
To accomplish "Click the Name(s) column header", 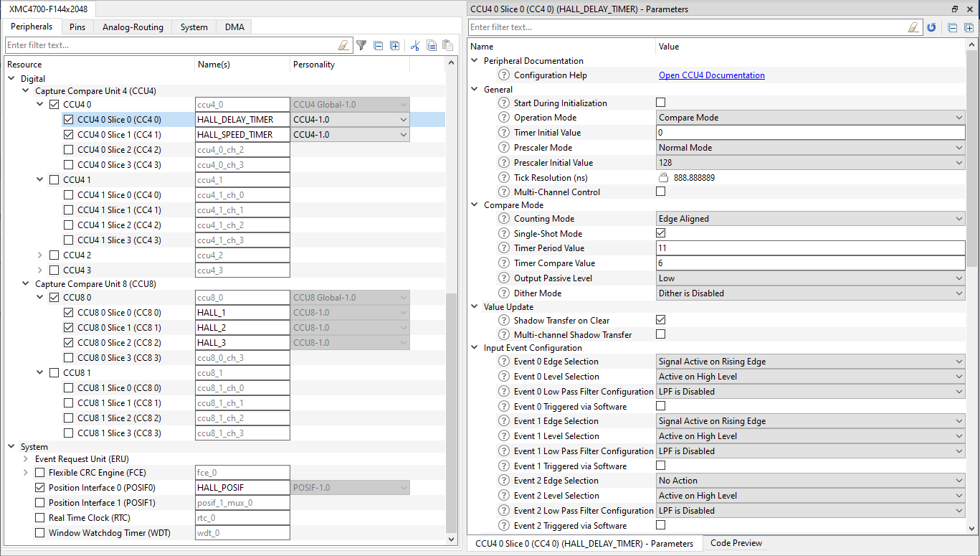I will coord(242,65).
